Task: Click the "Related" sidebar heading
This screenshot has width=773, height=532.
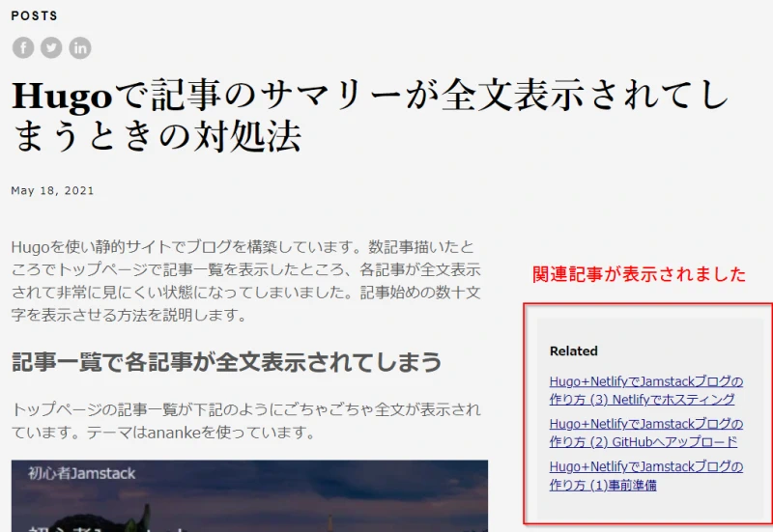Action: point(574,351)
